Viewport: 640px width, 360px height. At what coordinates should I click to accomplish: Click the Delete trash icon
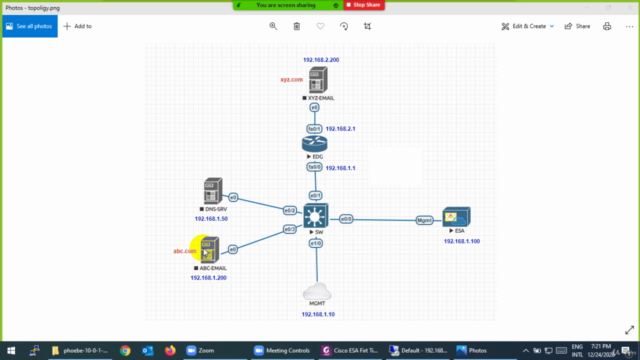[x=297, y=26]
